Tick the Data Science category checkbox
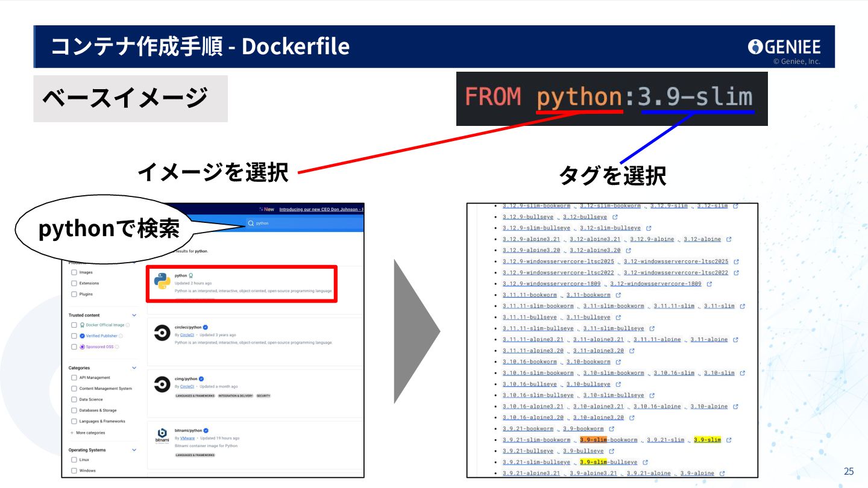The image size is (868, 488). (x=74, y=399)
